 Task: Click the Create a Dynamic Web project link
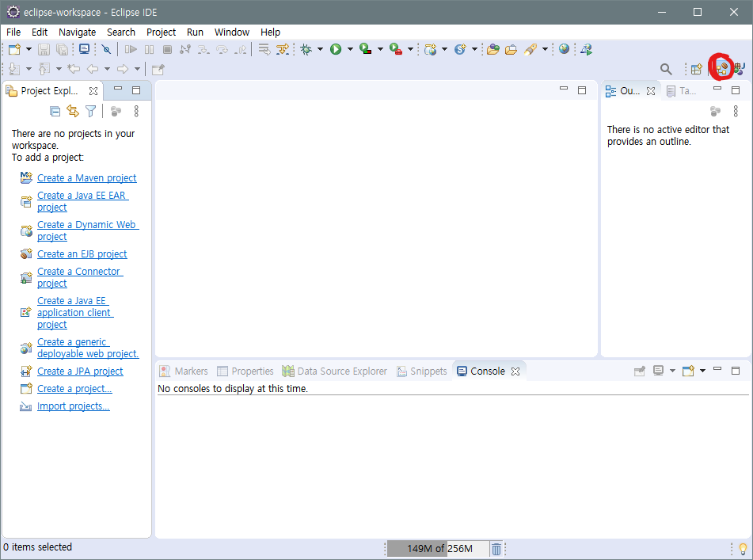coord(89,230)
